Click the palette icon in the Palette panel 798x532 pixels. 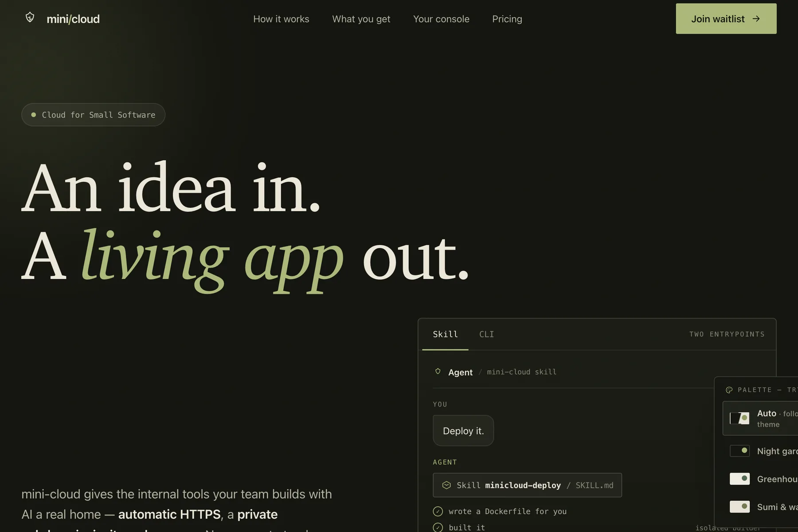coord(729,390)
